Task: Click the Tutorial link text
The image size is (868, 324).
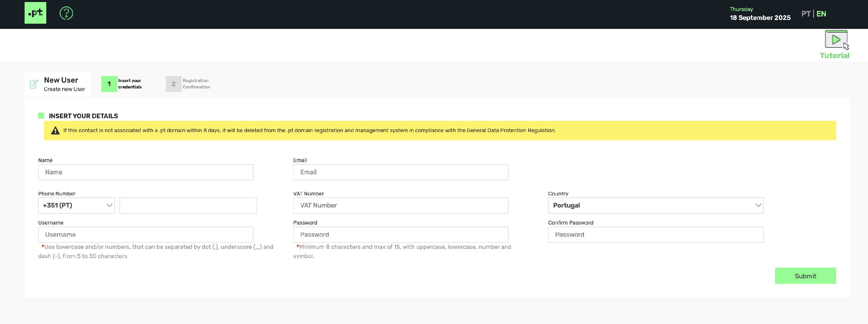Action: (x=834, y=55)
